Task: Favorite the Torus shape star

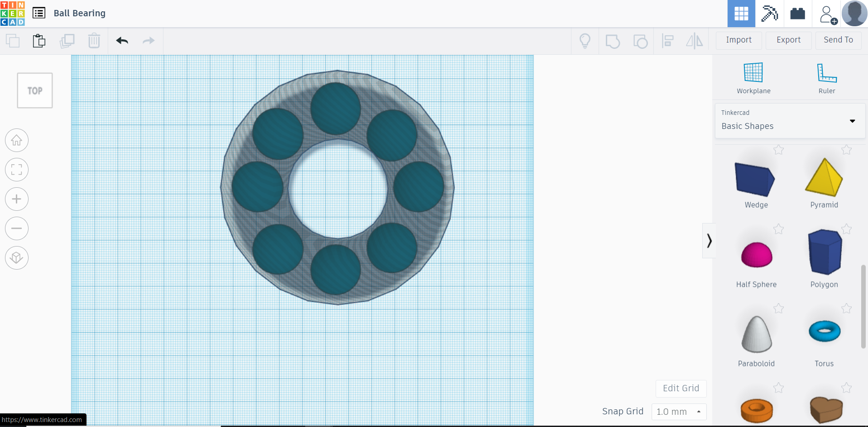Action: (846, 308)
